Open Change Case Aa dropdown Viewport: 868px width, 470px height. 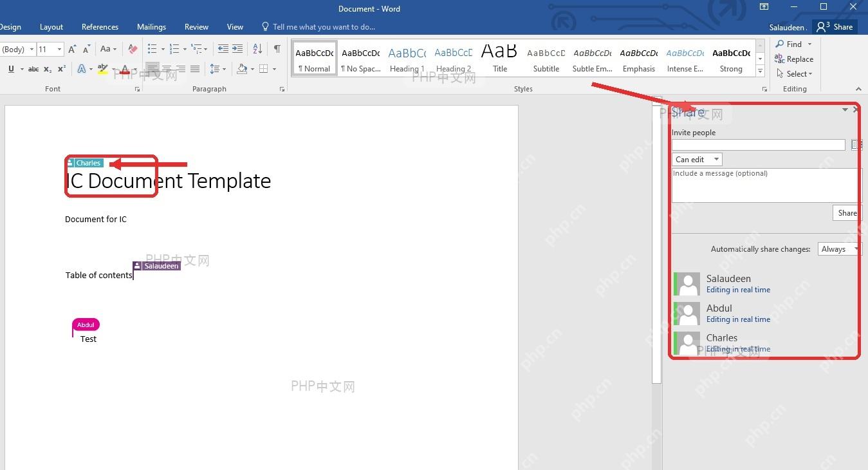pos(108,49)
